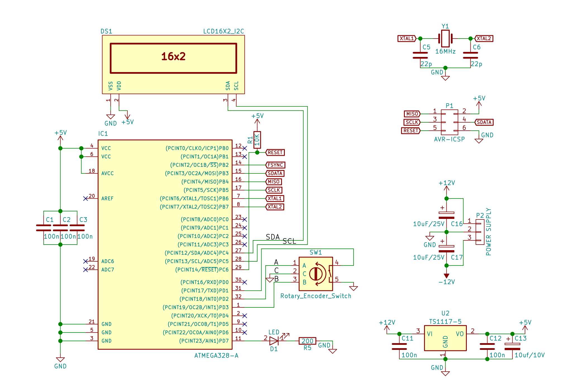The height and width of the screenshot is (392, 564).
Task: Select the P1 AVR-ICSP connector symbol
Action: (x=450, y=122)
